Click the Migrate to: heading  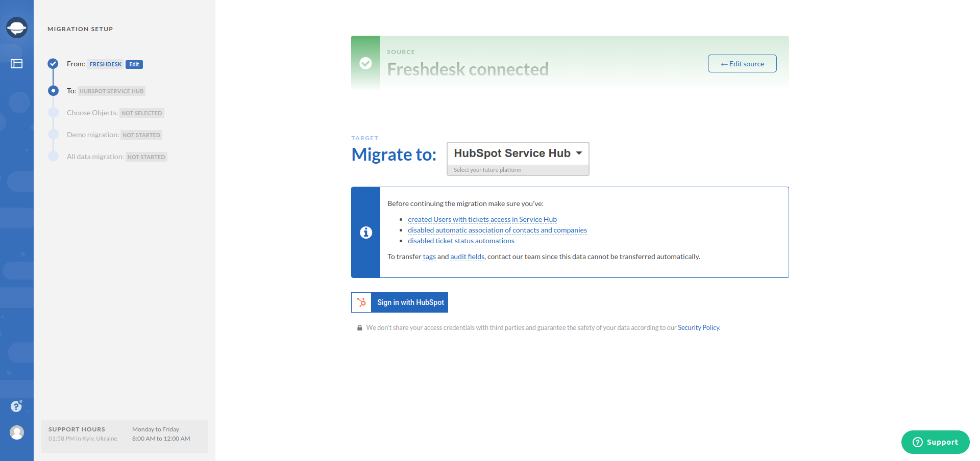394,154
